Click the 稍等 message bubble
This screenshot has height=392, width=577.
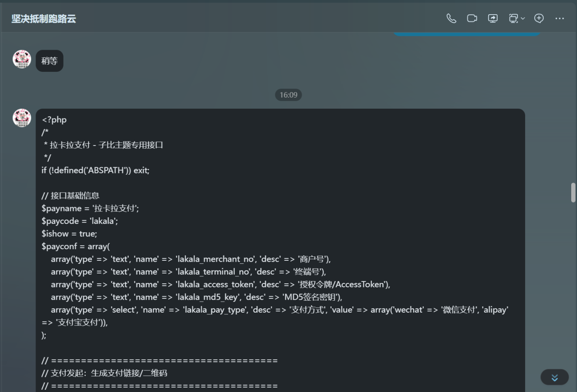point(49,61)
